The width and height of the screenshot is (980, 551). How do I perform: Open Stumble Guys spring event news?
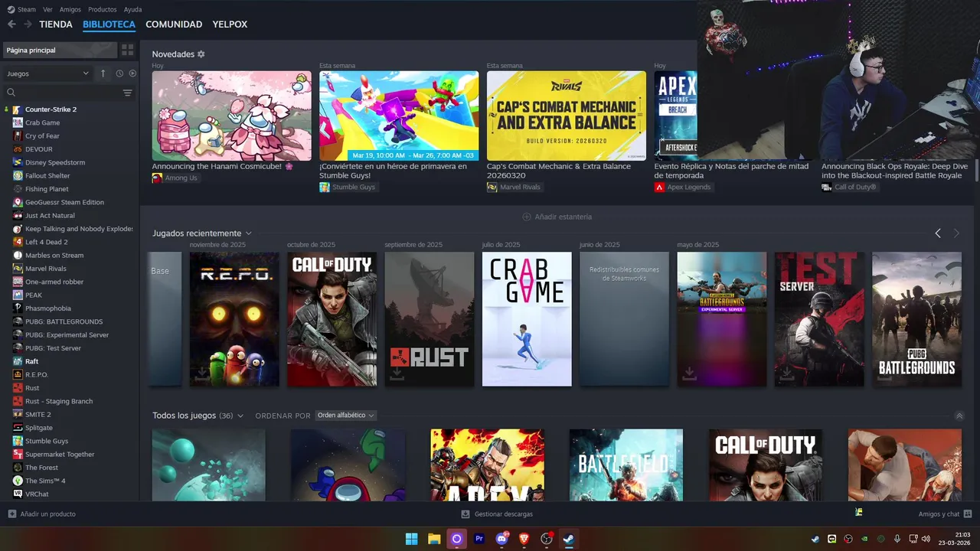pyautogui.click(x=399, y=116)
